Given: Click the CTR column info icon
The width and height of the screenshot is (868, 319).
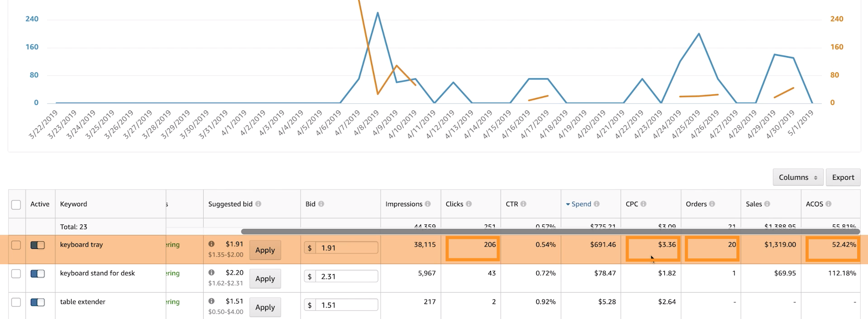Looking at the screenshot, I should 523,204.
